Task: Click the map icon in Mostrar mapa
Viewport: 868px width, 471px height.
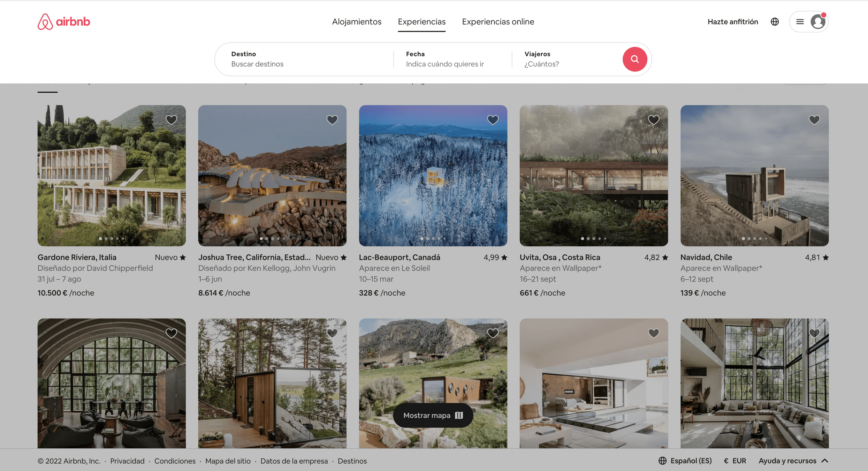Action: 459,415
